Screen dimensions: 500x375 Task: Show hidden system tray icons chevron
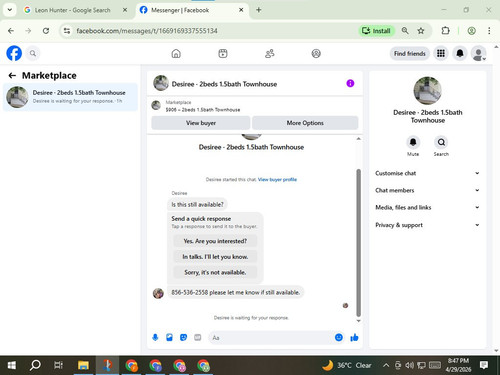click(386, 365)
